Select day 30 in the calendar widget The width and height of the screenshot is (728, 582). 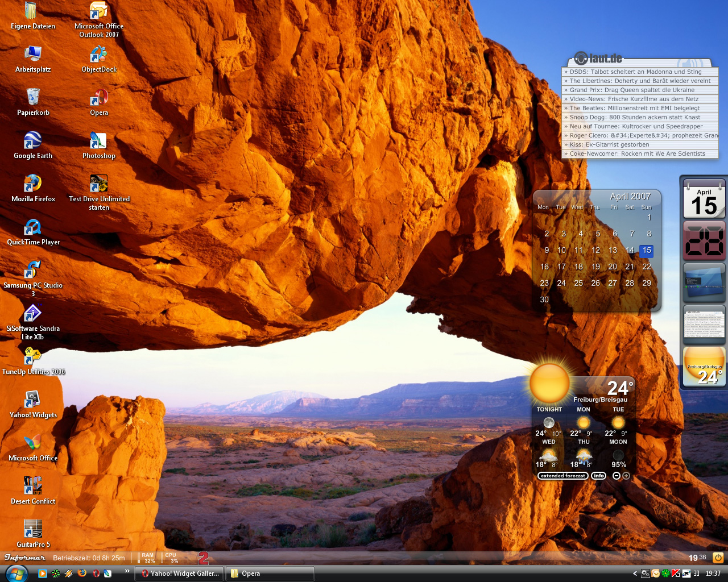[544, 300]
